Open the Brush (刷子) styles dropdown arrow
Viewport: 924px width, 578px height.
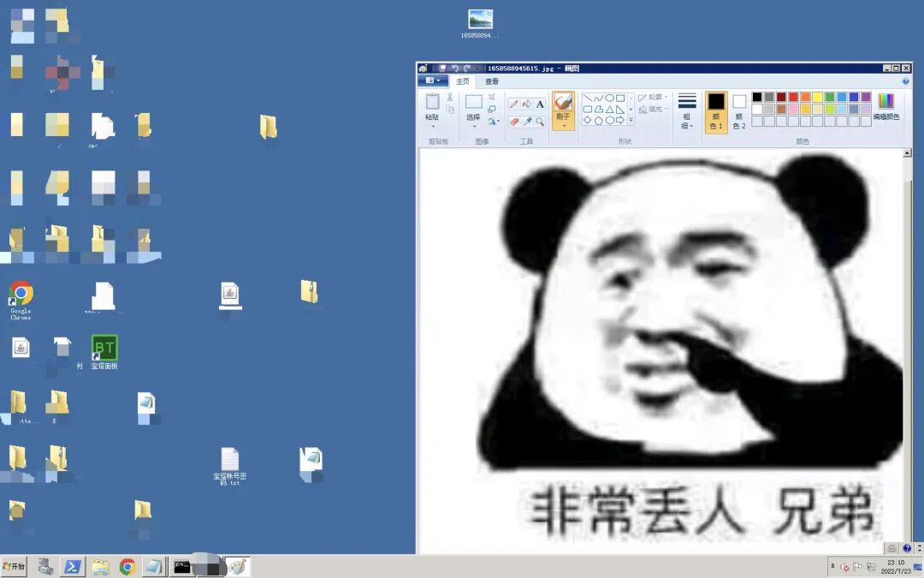[563, 126]
